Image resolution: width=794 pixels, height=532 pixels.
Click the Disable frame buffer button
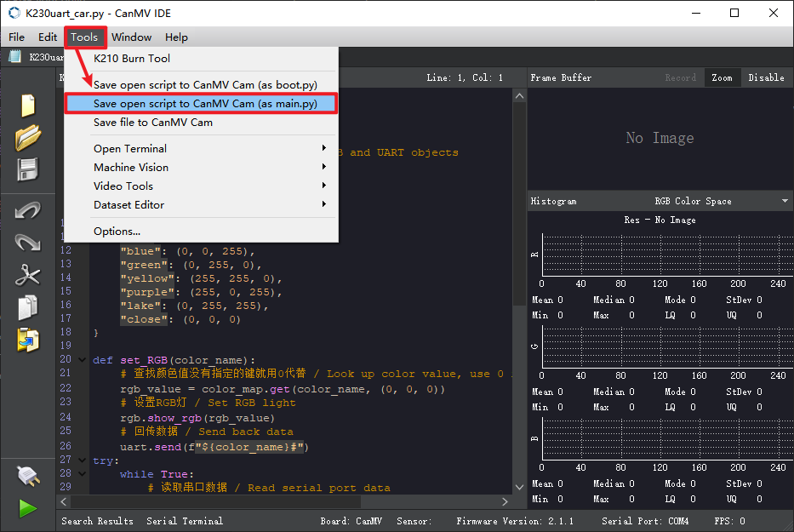pyautogui.click(x=766, y=77)
